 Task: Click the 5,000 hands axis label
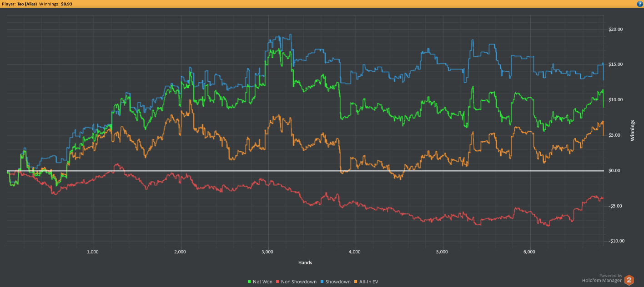click(442, 251)
